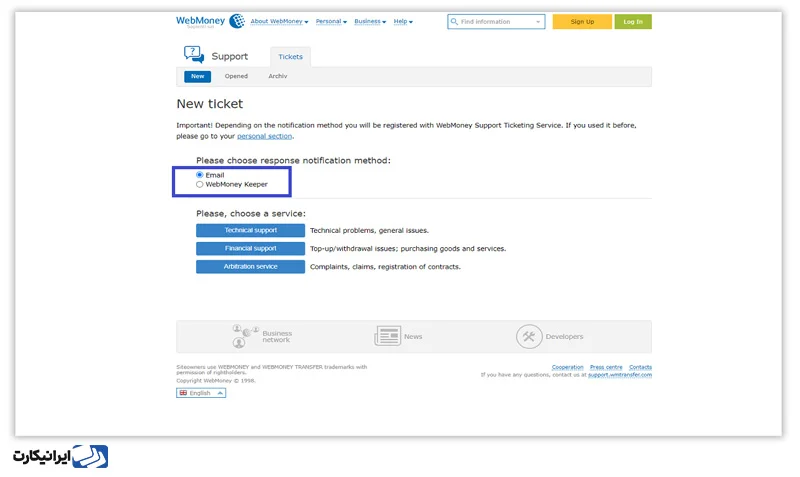Expand the About WebMoney menu

(x=279, y=21)
